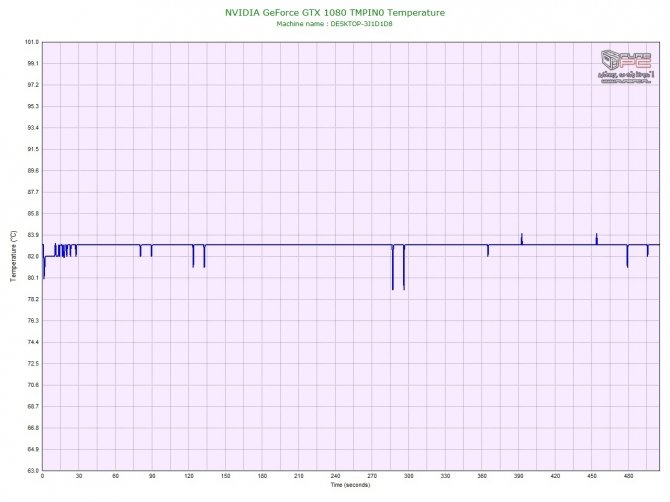Choose the 450 seconds time tick label

[592, 476]
